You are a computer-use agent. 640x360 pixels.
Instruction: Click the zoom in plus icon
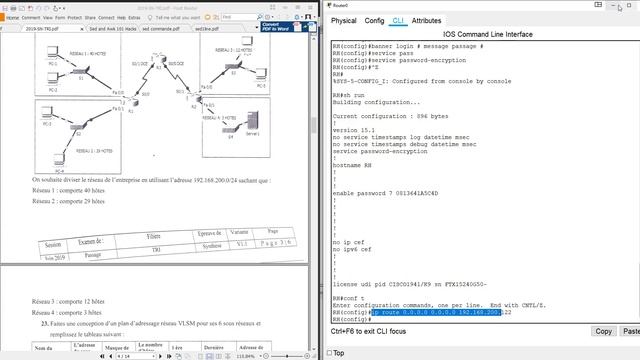pos(307,356)
